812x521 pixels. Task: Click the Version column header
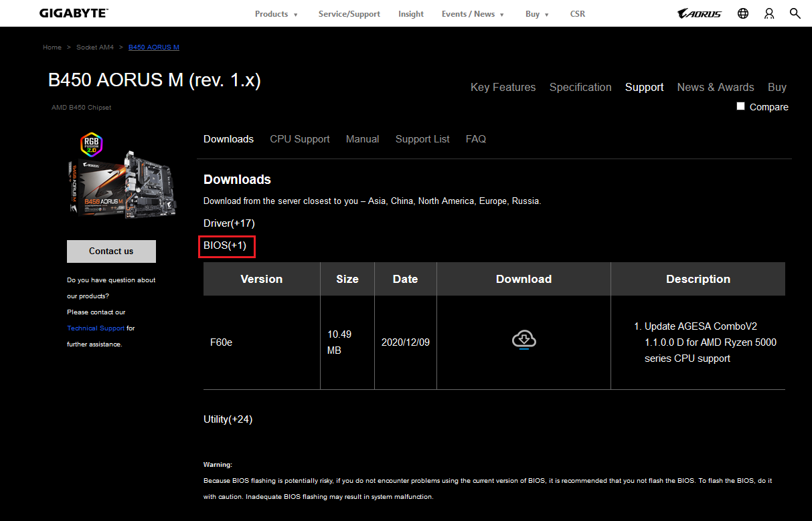click(x=262, y=279)
